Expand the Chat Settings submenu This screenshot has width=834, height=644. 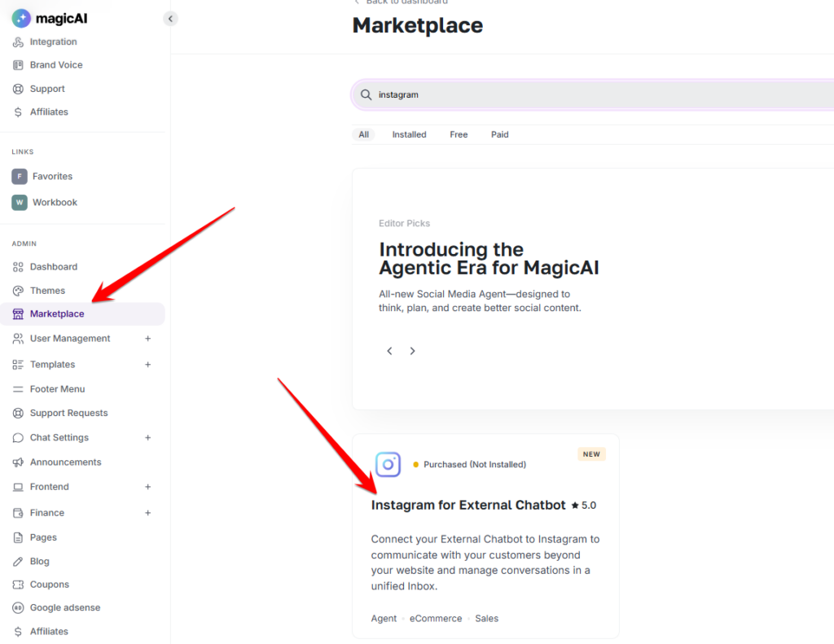click(147, 438)
